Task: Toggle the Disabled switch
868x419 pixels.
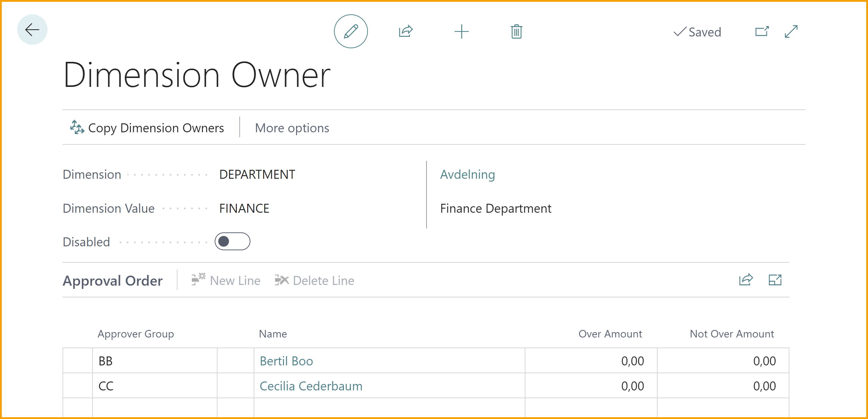Action: click(x=232, y=242)
